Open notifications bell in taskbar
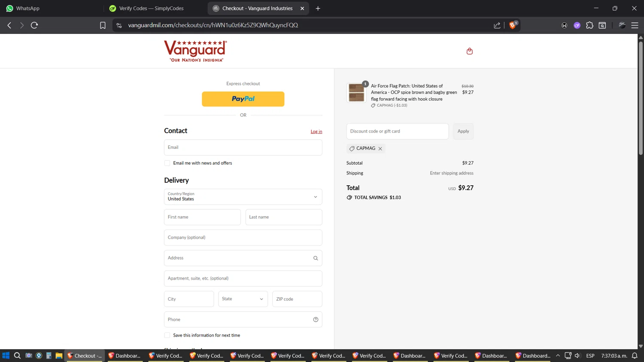Screen dimensions: 644x362 [635, 356]
